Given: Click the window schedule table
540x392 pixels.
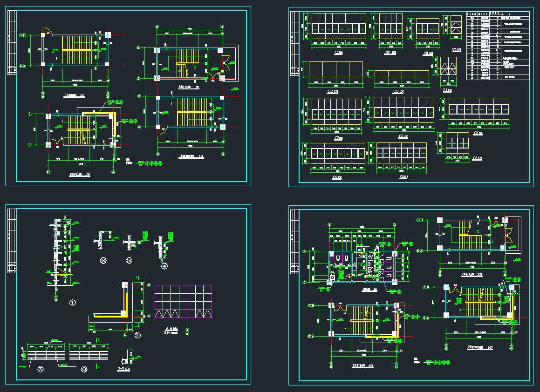Looking at the screenshot, I should [498, 46].
